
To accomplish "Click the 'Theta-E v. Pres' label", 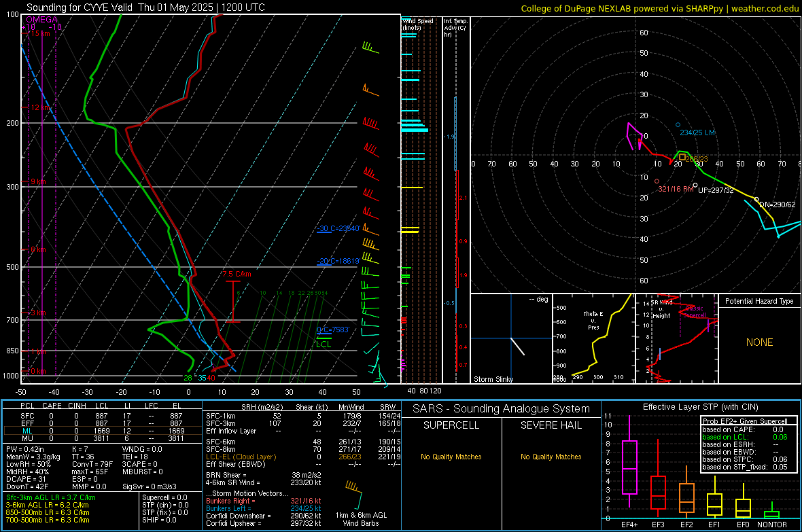I will click(593, 320).
